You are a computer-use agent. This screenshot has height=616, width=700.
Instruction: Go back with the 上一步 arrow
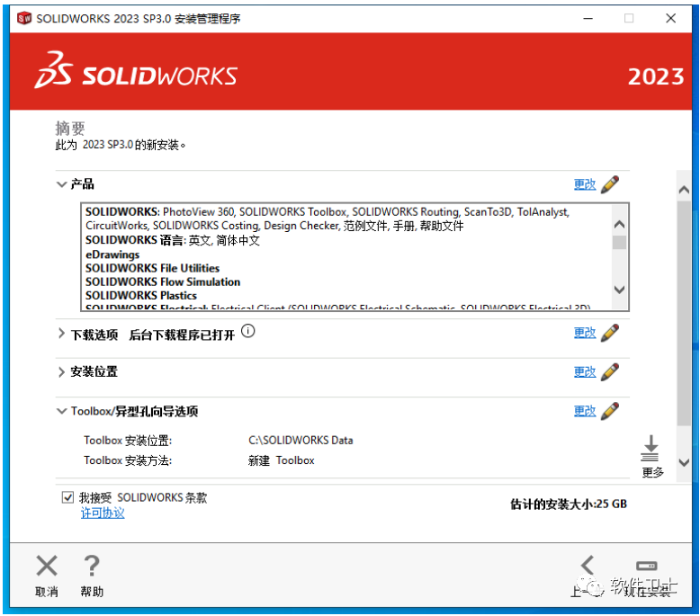pyautogui.click(x=588, y=565)
